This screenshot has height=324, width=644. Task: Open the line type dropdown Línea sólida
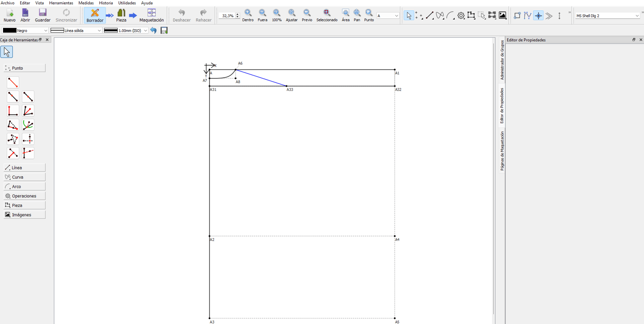pos(76,30)
